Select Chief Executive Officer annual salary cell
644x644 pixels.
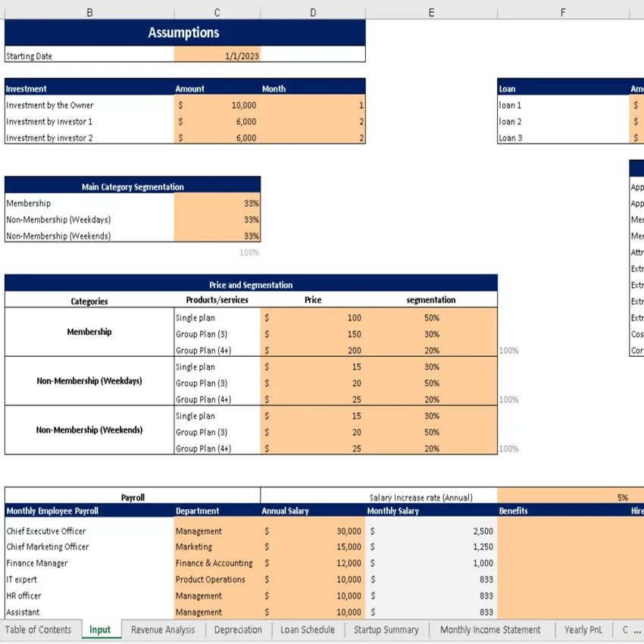click(313, 530)
